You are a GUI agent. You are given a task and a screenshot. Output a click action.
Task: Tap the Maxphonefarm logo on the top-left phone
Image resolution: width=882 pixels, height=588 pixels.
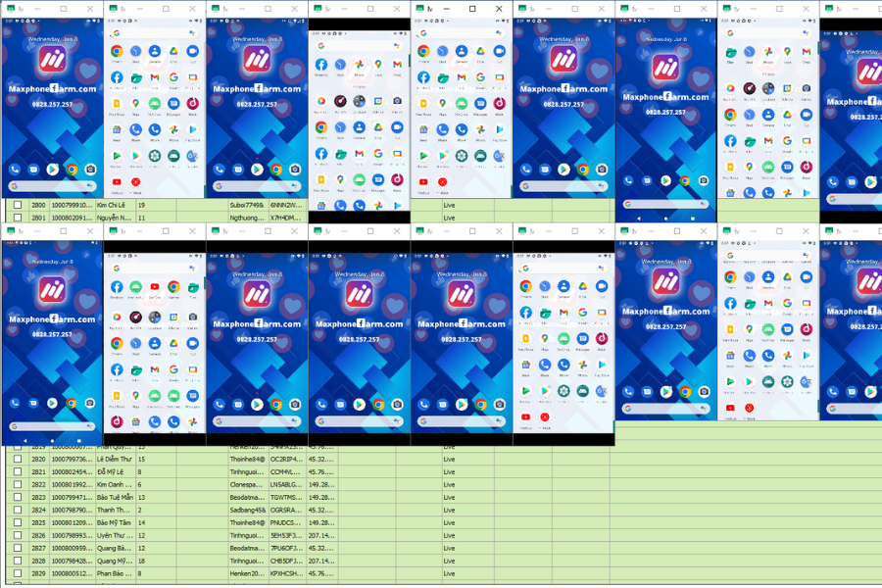click(x=51, y=62)
